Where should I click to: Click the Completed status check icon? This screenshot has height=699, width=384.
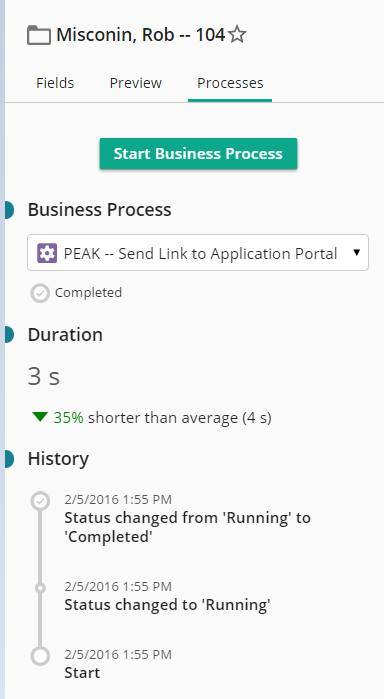40,293
